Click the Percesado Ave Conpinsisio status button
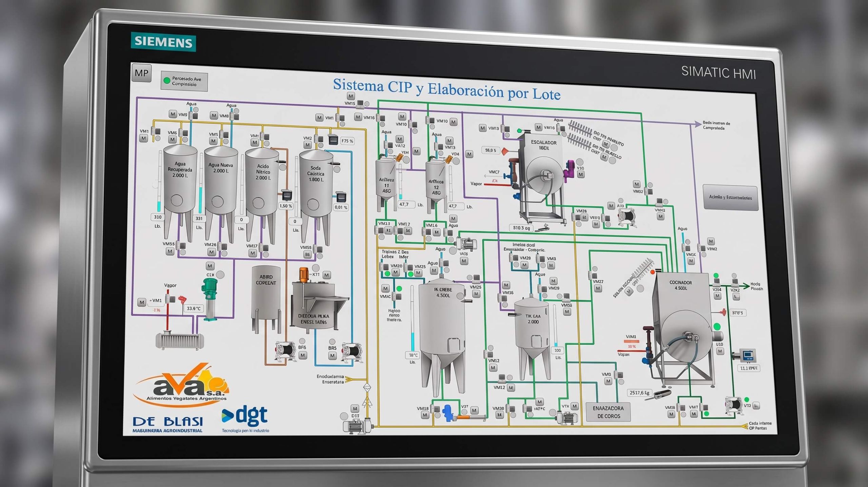Viewport: 868px width, 487px height. click(x=184, y=81)
